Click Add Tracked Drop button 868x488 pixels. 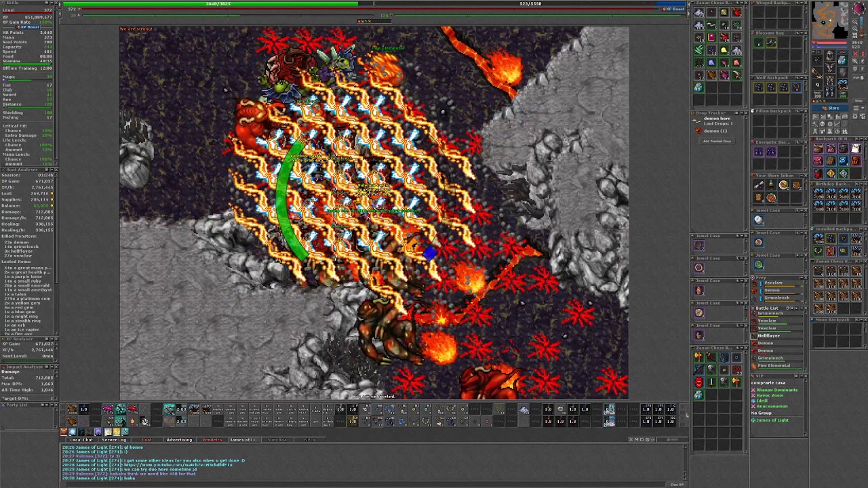pos(717,141)
